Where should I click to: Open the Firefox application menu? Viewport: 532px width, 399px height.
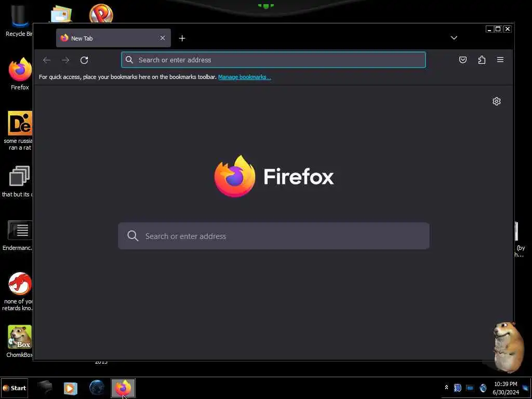(x=500, y=60)
